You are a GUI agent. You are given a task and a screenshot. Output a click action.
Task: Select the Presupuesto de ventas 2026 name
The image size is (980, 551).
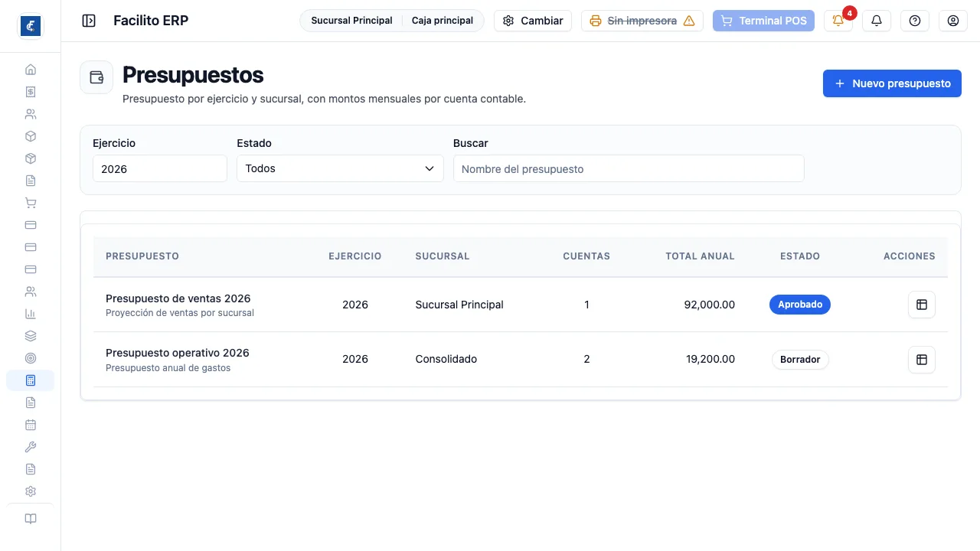[178, 298]
